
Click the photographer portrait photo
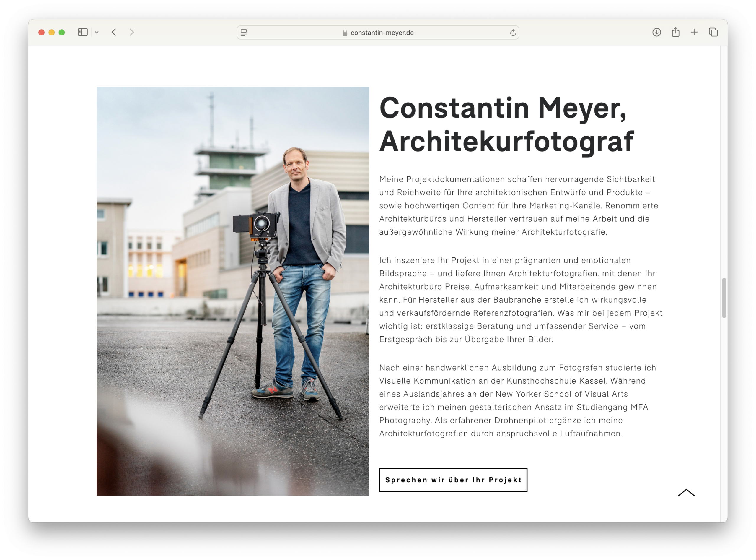tap(233, 291)
